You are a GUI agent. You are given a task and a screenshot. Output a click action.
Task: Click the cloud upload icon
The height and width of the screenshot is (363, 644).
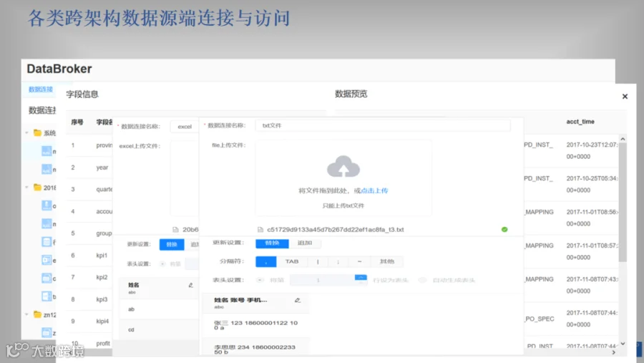343,166
